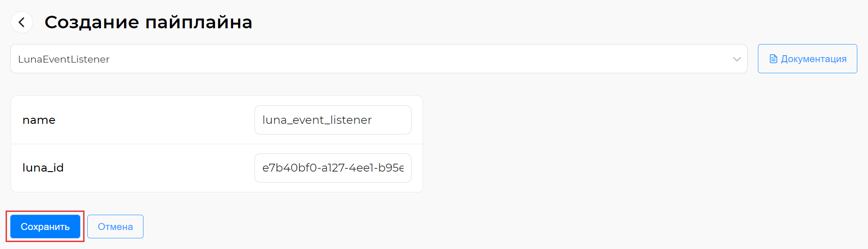This screenshot has width=868, height=249.
Task: Click the Отмена outlined button text
Action: [x=115, y=227]
